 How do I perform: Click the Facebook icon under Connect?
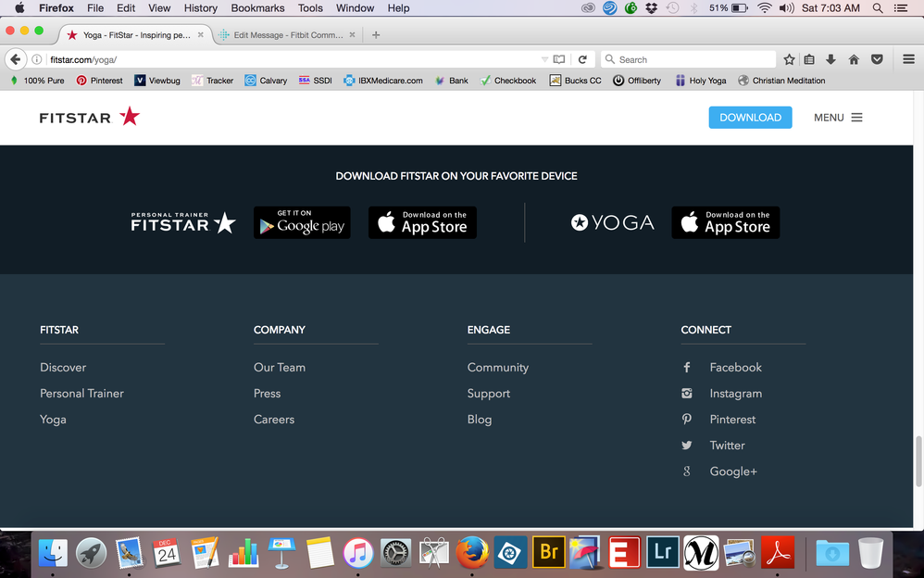click(x=686, y=368)
